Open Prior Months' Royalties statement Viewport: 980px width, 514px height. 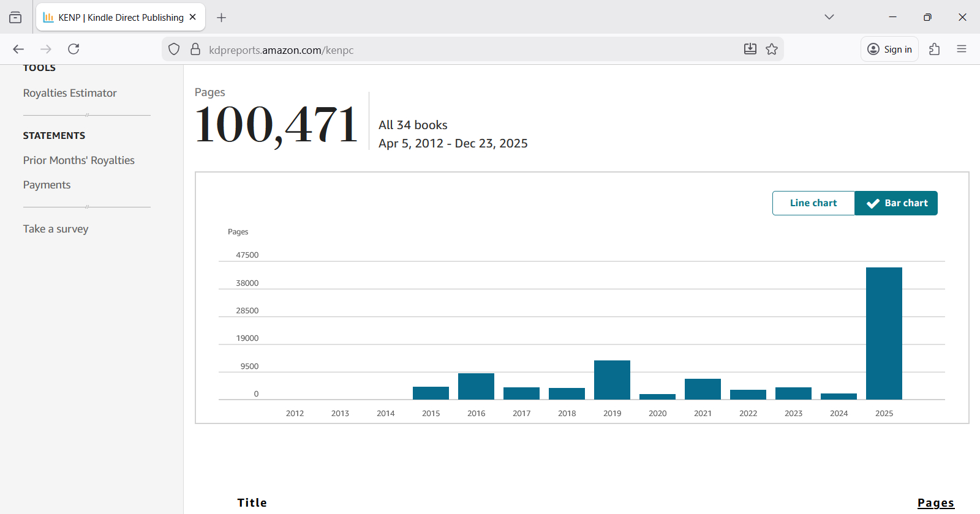(78, 160)
